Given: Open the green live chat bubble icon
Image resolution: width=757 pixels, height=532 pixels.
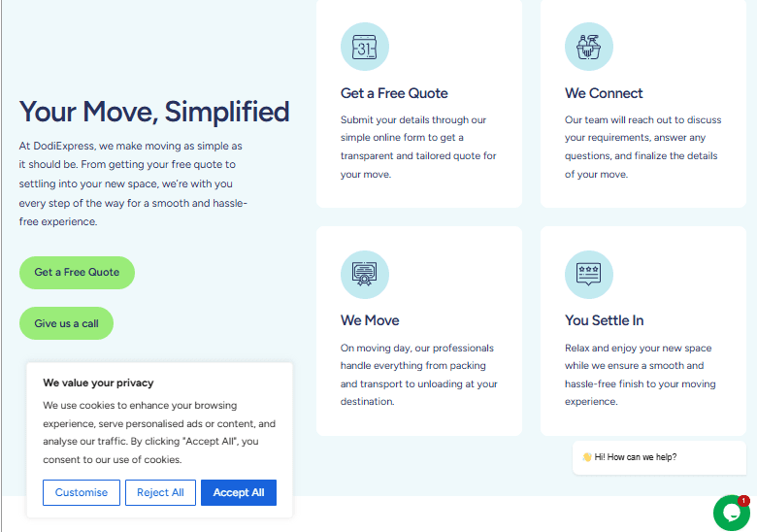Looking at the screenshot, I should tap(732, 513).
